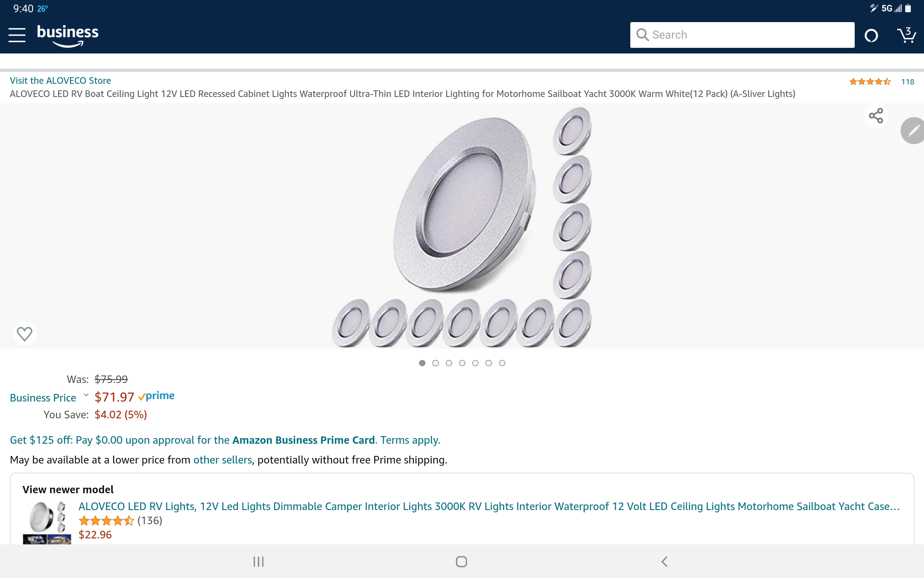This screenshot has height=578, width=924.
Task: Tap the search magnifier icon
Action: [x=642, y=35]
